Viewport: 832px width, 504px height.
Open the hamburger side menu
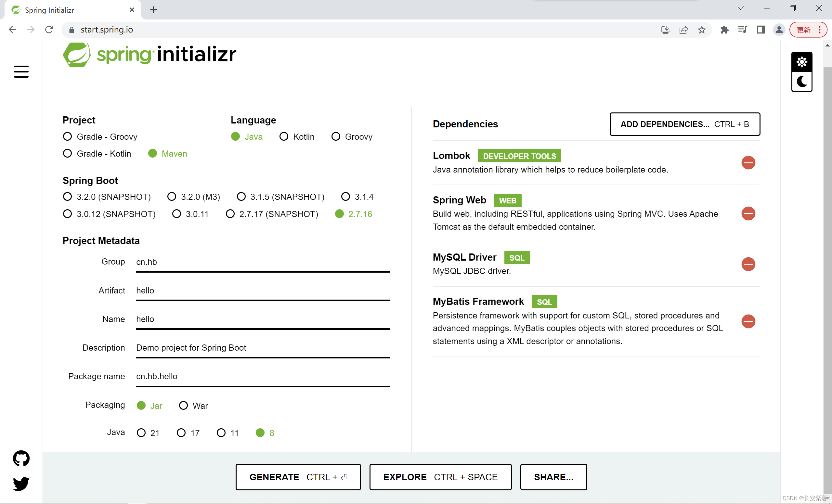21,71
